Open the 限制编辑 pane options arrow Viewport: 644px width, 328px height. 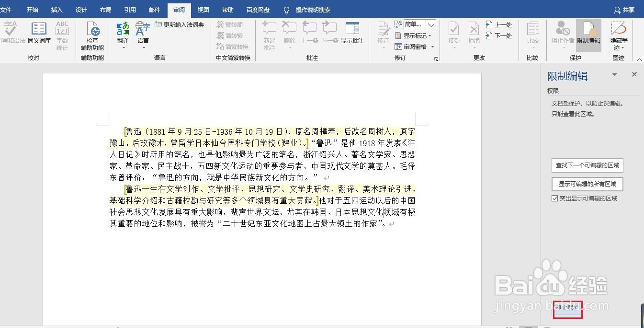(614, 75)
